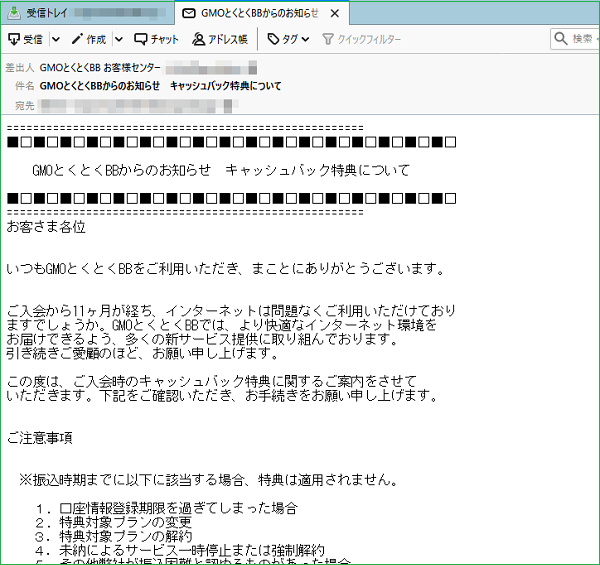The width and height of the screenshot is (600, 565).
Task: Switch to the 受信トレイ inbox tab
Action: point(88,13)
